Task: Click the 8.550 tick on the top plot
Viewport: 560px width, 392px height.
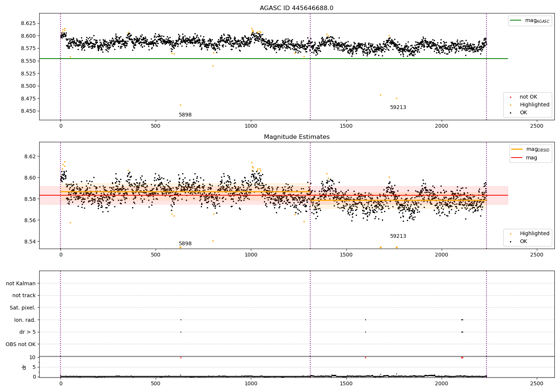Action: 28,61
